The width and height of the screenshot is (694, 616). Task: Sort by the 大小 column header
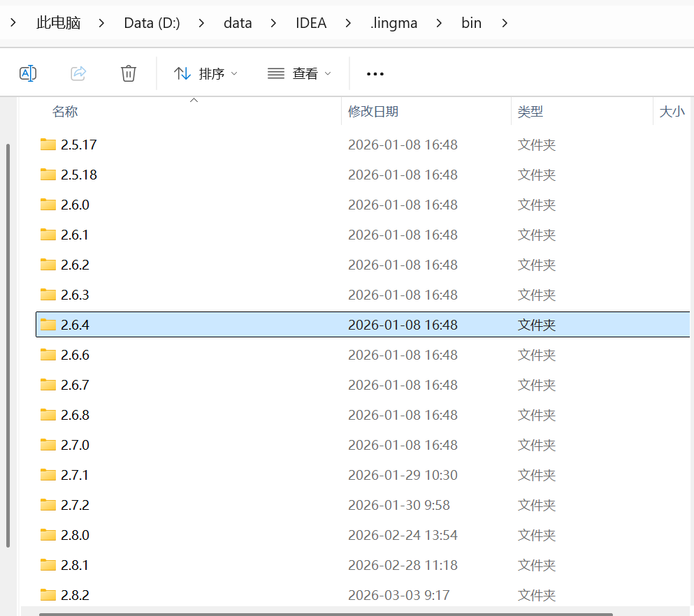[x=672, y=112]
